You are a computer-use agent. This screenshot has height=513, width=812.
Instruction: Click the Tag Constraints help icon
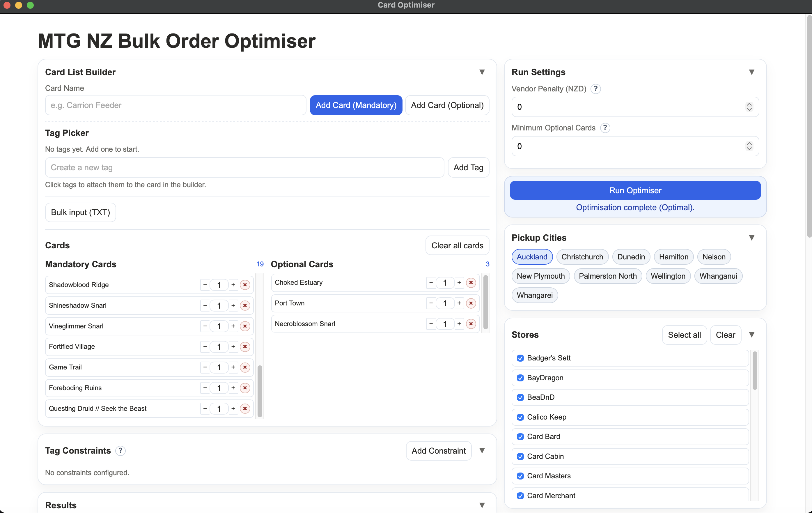pyautogui.click(x=120, y=451)
